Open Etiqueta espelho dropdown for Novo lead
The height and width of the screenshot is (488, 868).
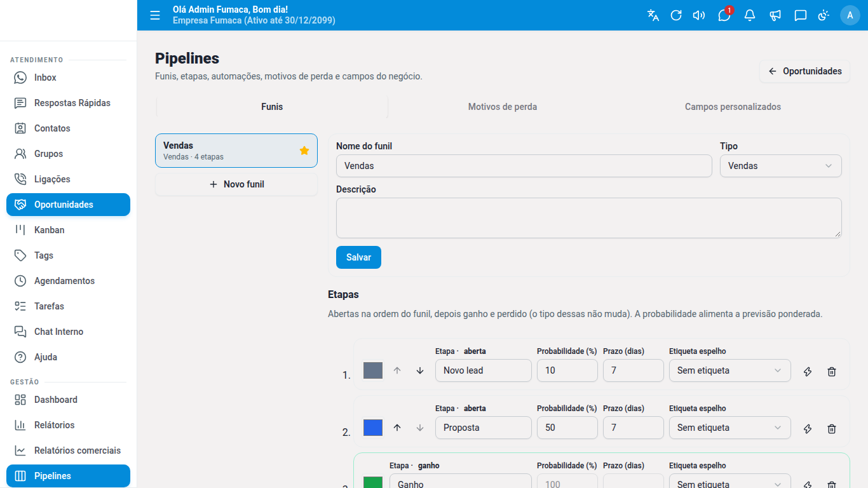pos(729,370)
